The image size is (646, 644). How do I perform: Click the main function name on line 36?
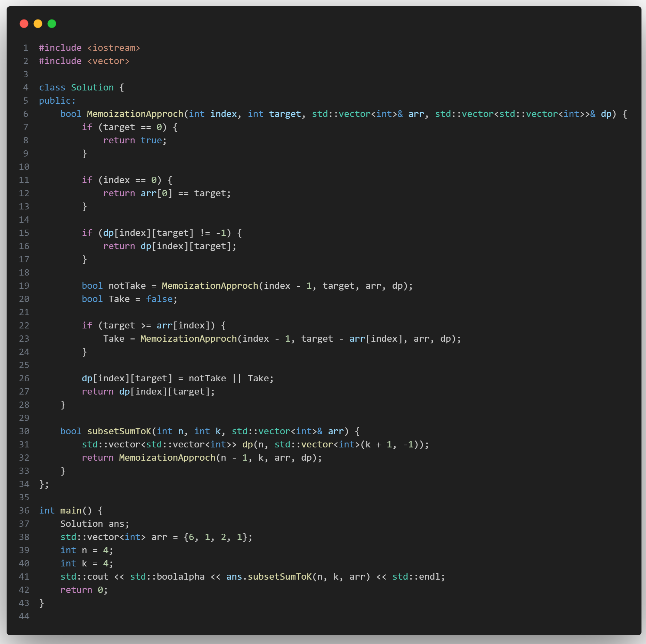pyautogui.click(x=71, y=511)
